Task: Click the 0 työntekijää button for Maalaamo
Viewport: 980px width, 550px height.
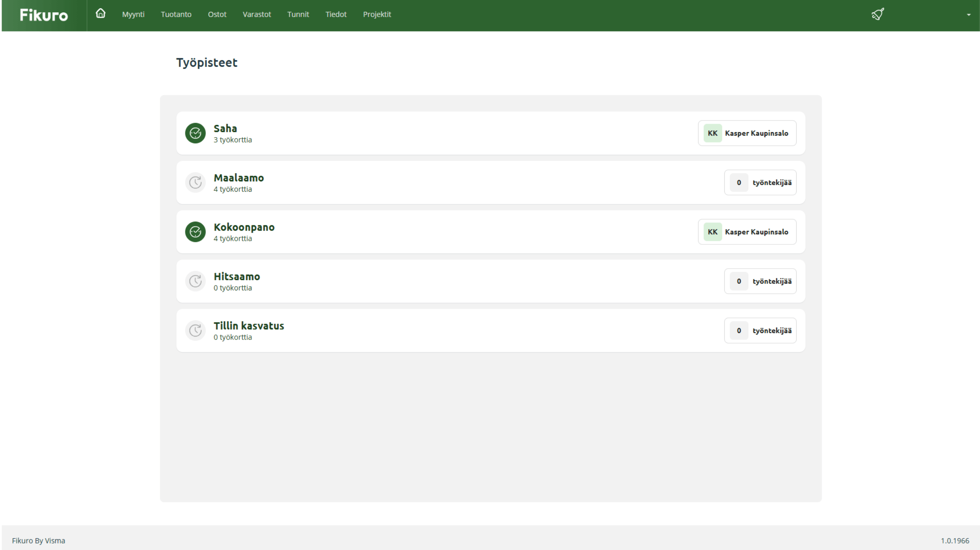Action: tap(760, 183)
